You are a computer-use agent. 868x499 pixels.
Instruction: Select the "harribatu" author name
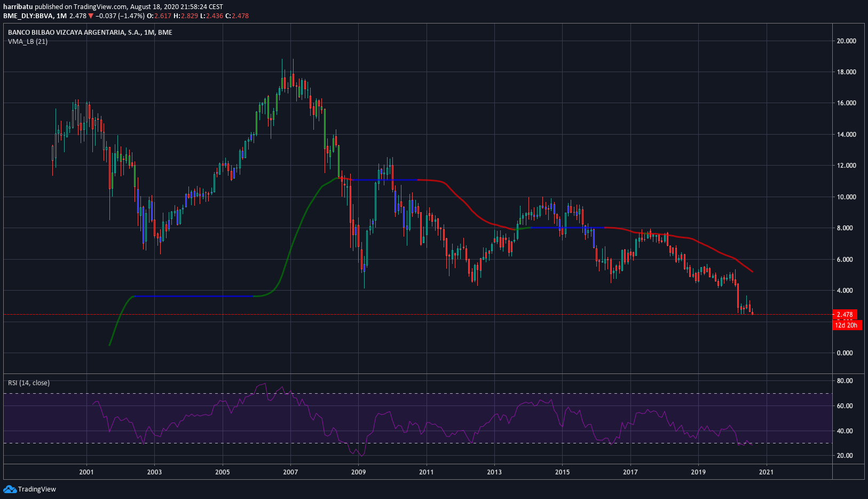pos(18,7)
